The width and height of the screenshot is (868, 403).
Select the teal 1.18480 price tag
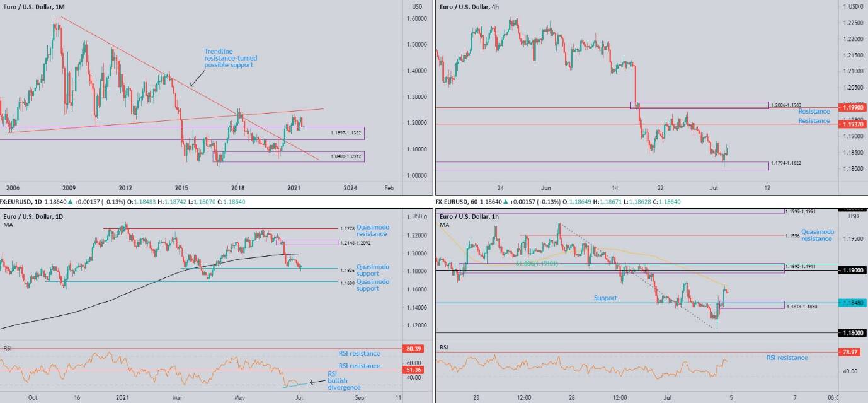click(x=854, y=303)
